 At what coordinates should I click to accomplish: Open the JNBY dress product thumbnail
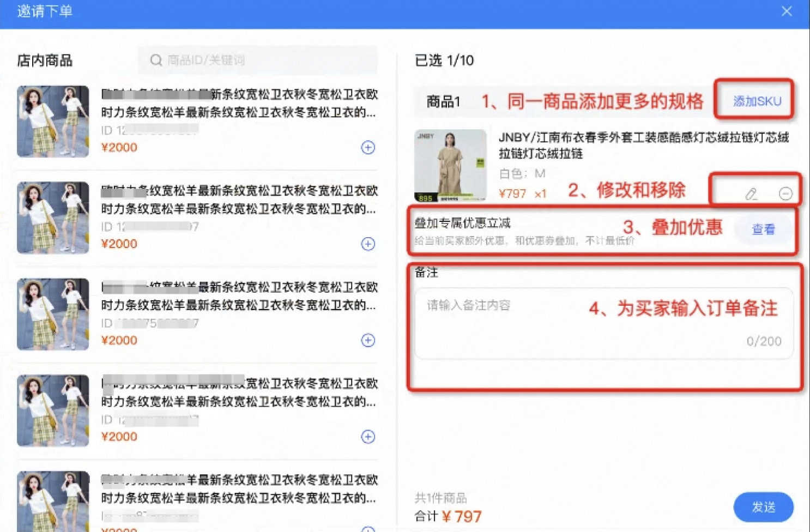click(x=450, y=166)
